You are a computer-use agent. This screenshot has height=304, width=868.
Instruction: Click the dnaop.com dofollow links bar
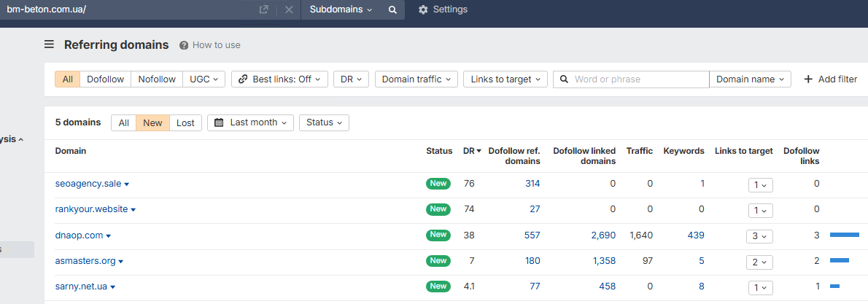point(844,235)
